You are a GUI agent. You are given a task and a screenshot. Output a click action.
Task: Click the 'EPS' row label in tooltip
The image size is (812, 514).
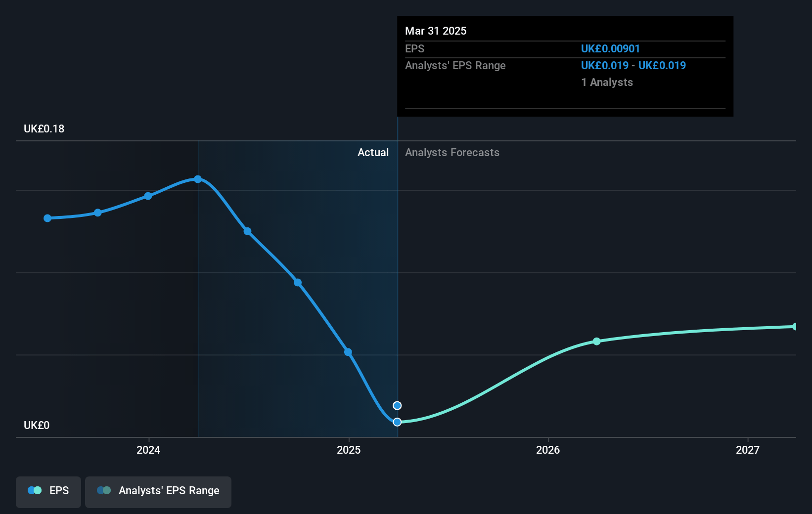(x=414, y=49)
